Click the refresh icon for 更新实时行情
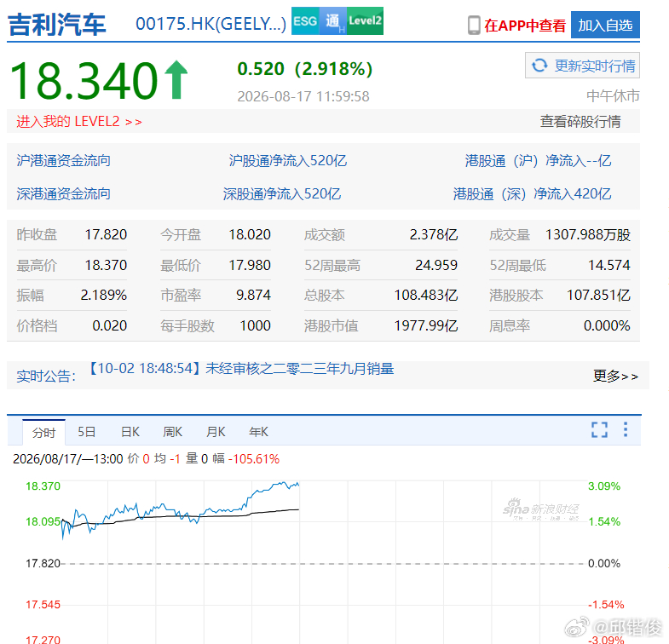 (539, 66)
